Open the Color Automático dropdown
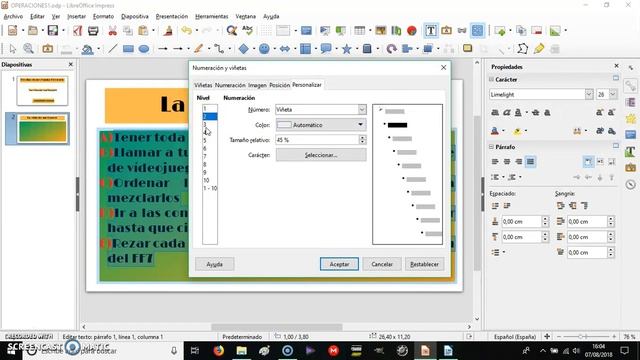This screenshot has width=640, height=360. click(x=360, y=125)
